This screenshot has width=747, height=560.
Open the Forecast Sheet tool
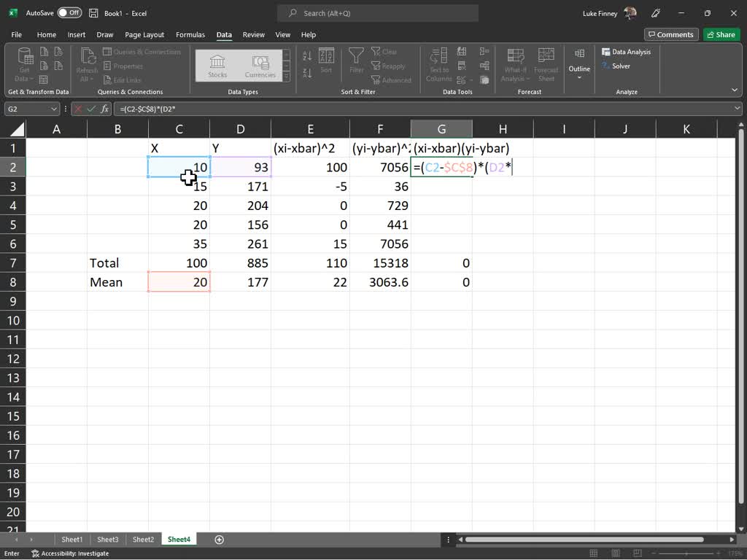click(546, 64)
